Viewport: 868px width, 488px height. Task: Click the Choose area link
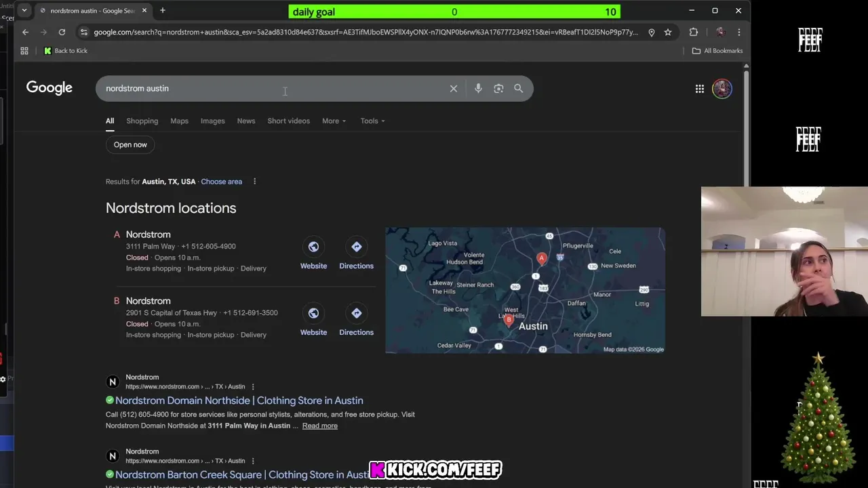point(222,182)
